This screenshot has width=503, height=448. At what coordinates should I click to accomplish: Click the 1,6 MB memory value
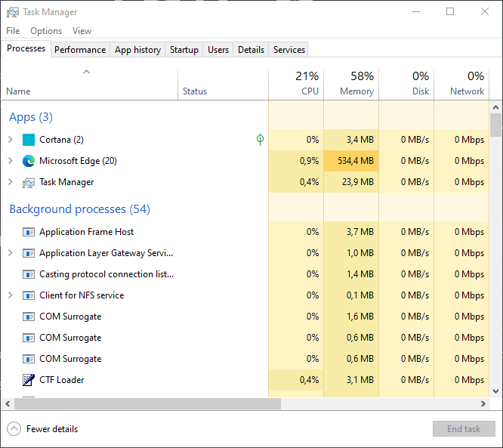pyautogui.click(x=360, y=317)
